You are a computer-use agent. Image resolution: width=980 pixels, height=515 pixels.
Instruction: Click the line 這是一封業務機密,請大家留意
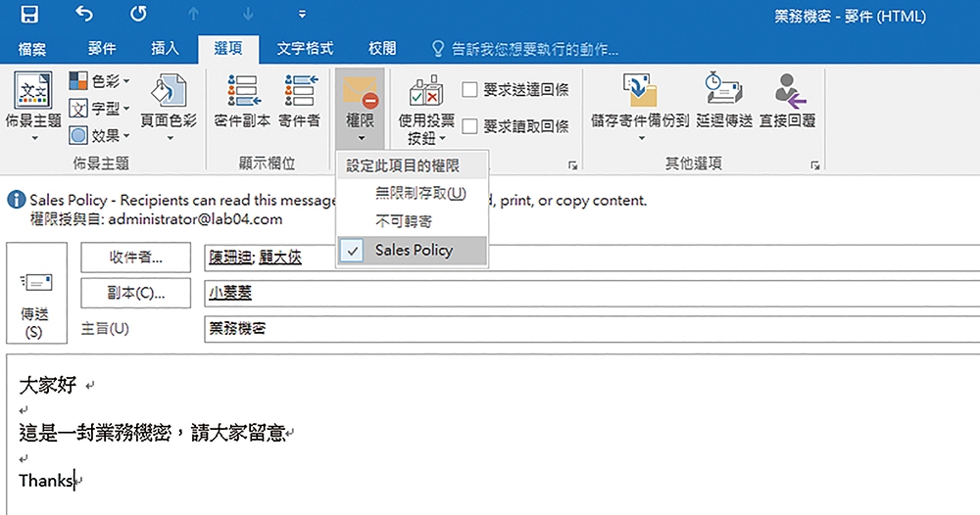click(153, 433)
